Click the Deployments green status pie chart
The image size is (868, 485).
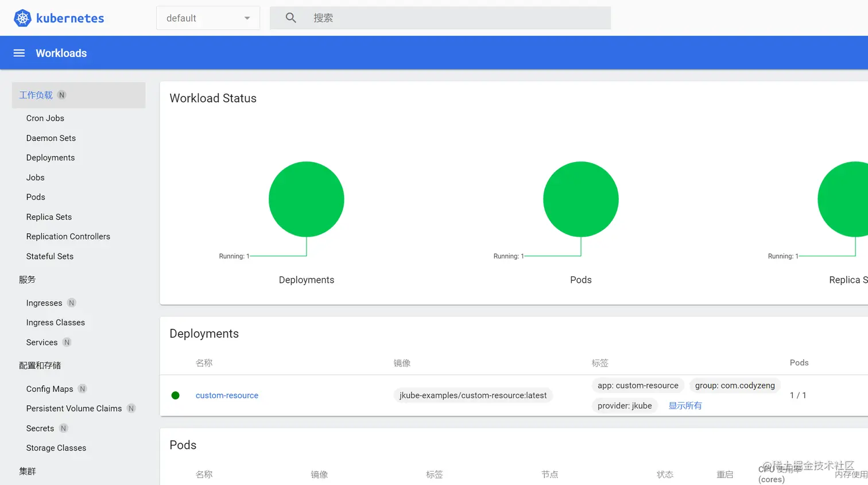click(x=307, y=199)
